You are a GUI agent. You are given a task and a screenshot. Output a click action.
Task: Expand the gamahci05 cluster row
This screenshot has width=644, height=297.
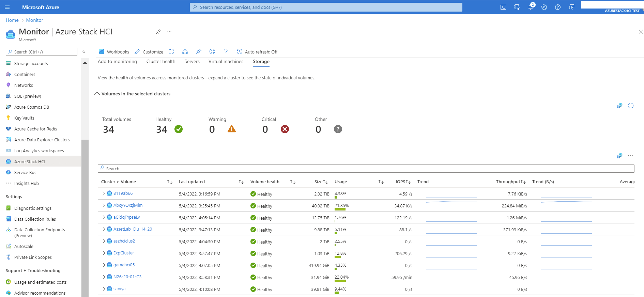point(104,265)
